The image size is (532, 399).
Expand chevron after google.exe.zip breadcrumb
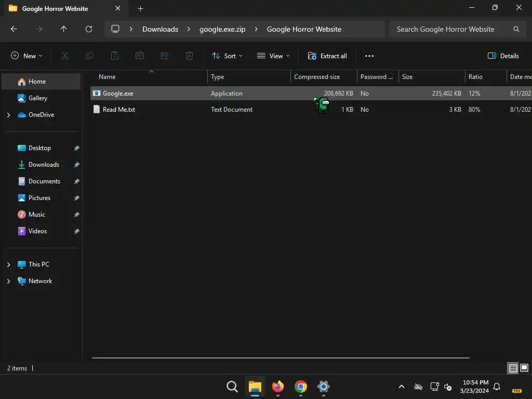(256, 29)
